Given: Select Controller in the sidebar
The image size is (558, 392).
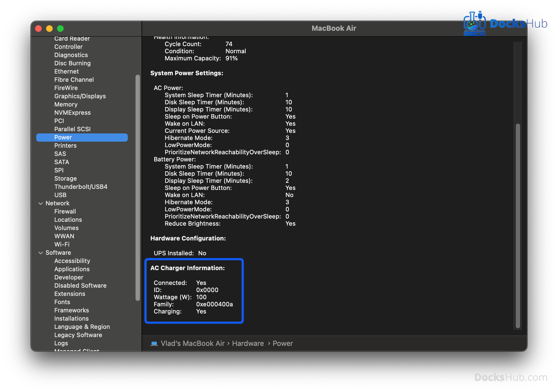Looking at the screenshot, I should click(x=69, y=47).
